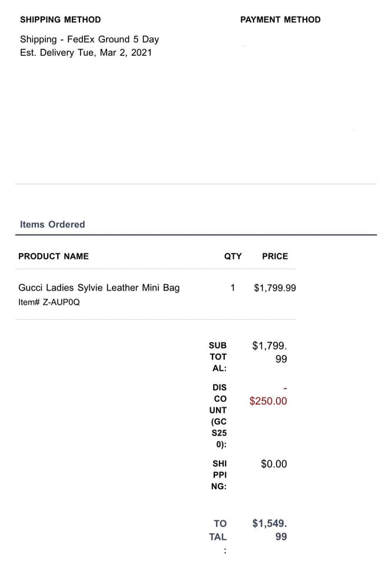This screenshot has height=565, width=392.
Task: Click the Price column header
Action: point(275,256)
